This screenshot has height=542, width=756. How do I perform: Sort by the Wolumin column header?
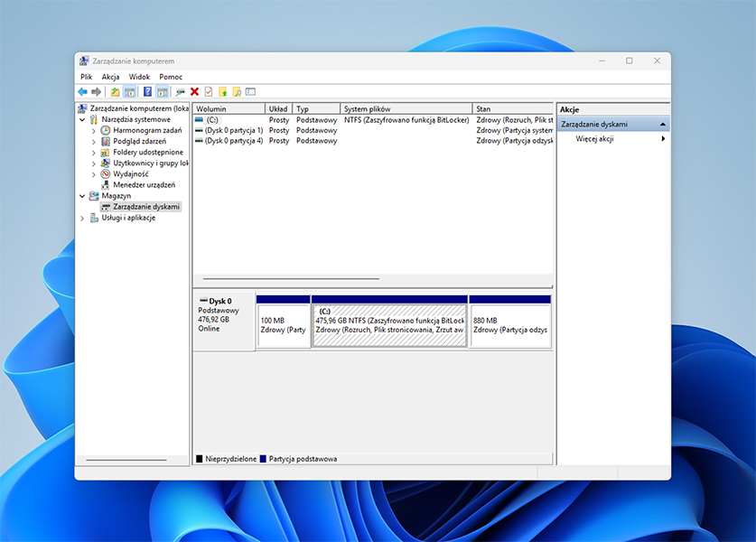[x=229, y=109]
